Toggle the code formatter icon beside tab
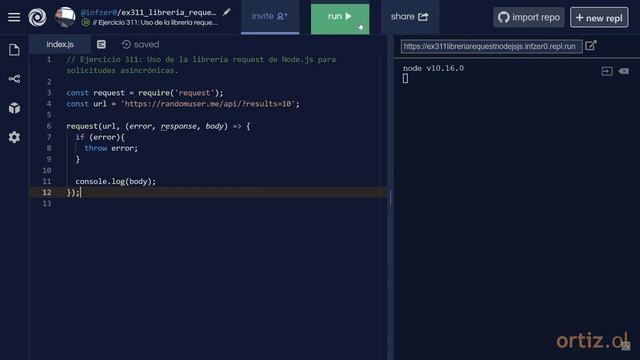The image size is (640, 360). [101, 44]
